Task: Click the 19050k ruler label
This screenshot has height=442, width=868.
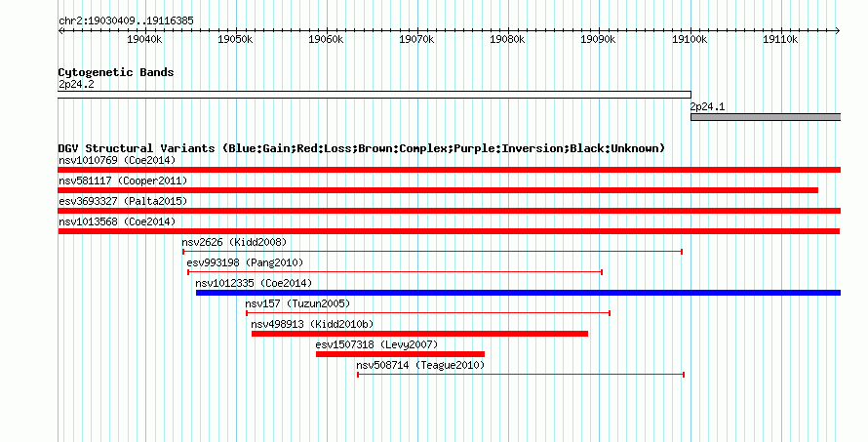Action: [x=235, y=39]
